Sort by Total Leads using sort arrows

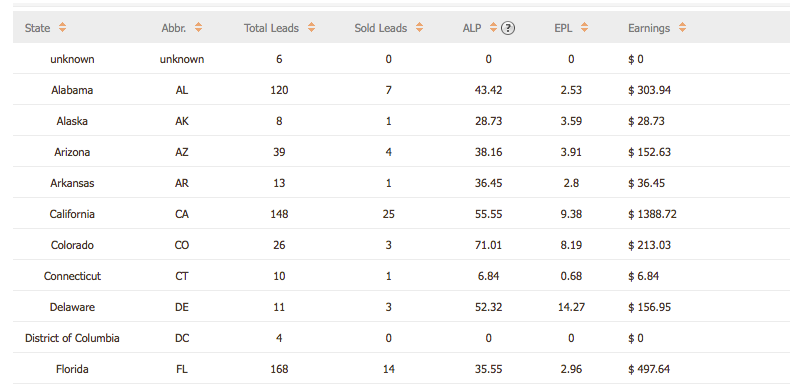click(x=311, y=28)
